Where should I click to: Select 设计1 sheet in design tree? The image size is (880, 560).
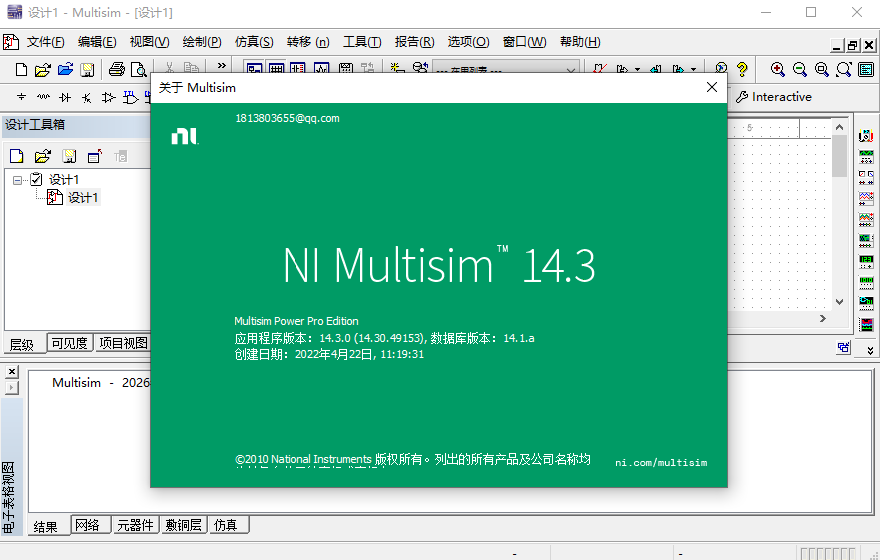(x=83, y=198)
